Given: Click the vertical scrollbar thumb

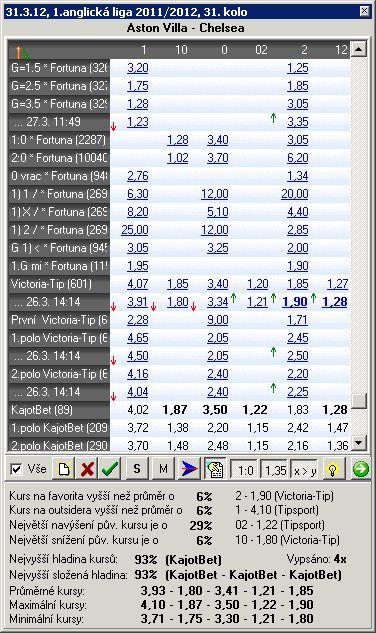Looking at the screenshot, I should pos(359,401).
